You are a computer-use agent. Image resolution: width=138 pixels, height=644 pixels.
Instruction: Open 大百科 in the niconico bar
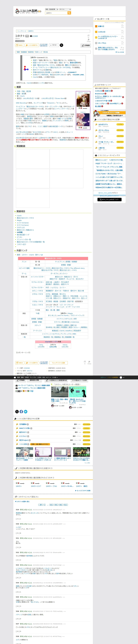coord(39,377)
